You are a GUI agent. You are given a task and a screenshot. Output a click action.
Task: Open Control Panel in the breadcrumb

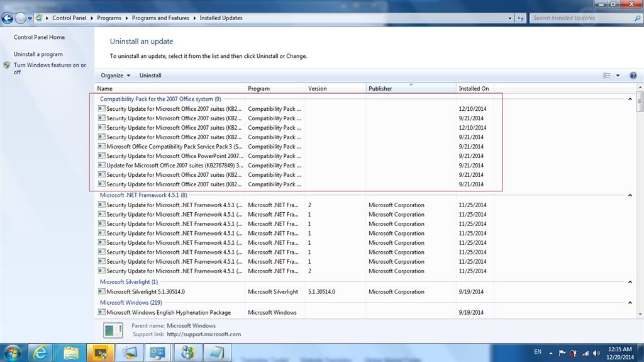click(x=69, y=18)
